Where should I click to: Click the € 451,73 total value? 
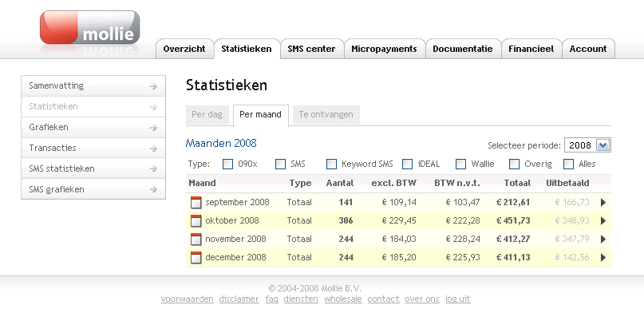[513, 221]
